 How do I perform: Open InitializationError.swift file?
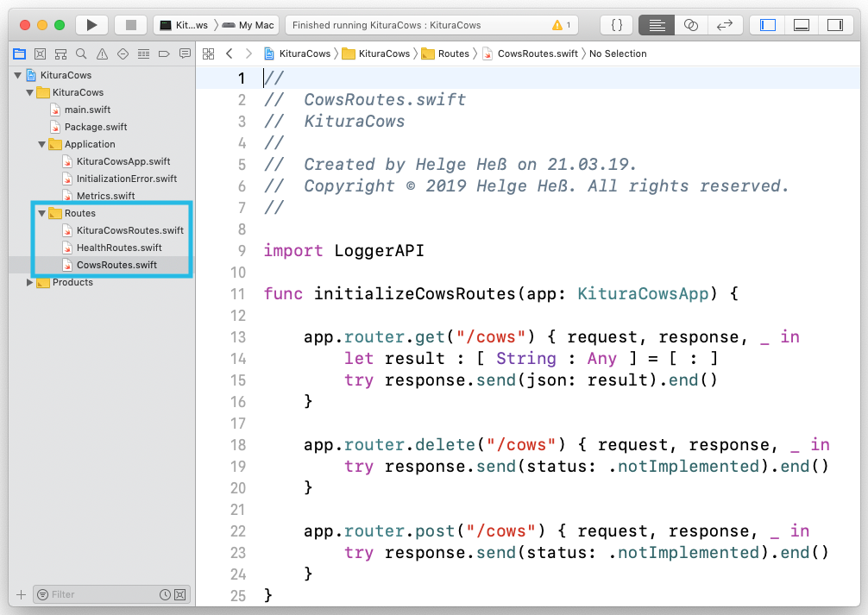pos(127,179)
